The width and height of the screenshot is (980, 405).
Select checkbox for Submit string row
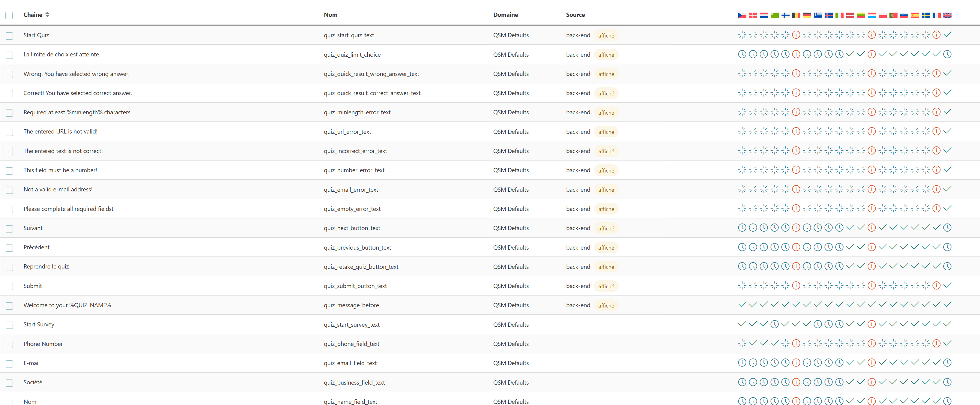tap(10, 286)
